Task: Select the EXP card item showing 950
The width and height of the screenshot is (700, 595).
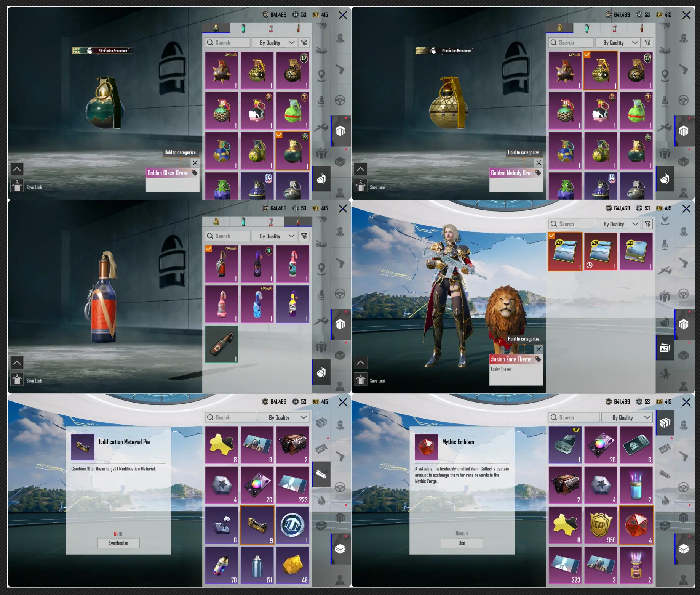Action: point(601,525)
